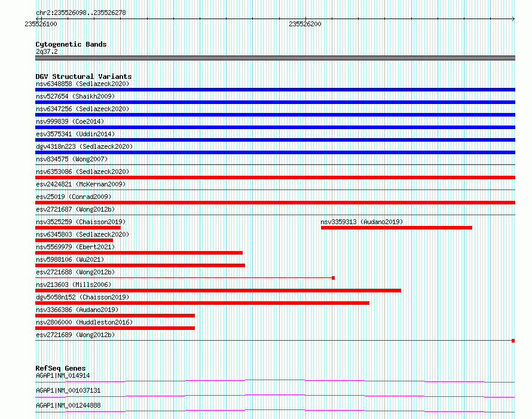Click the gray 2q37.2 cytogenetic band bar
Screen dimensions: 532x419
pos(275,58)
